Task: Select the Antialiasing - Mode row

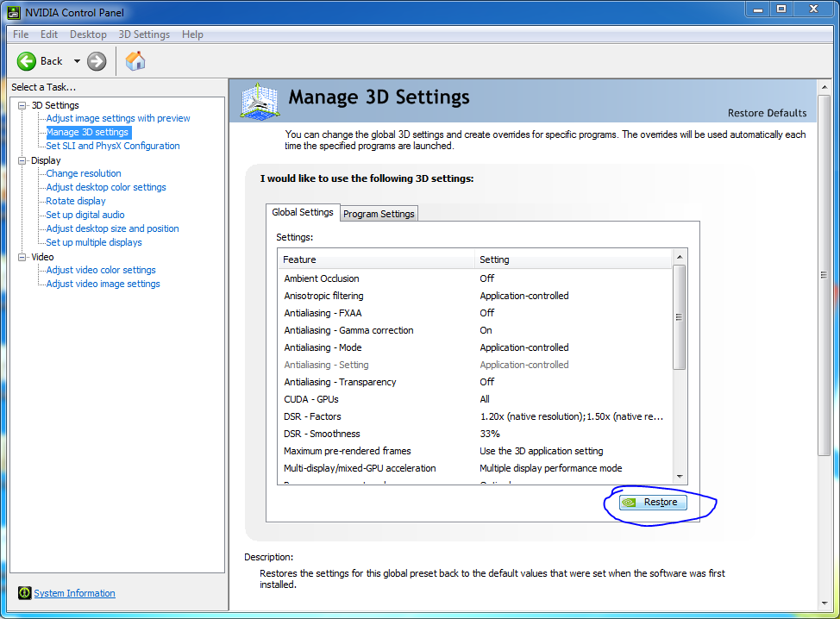Action: [x=475, y=347]
